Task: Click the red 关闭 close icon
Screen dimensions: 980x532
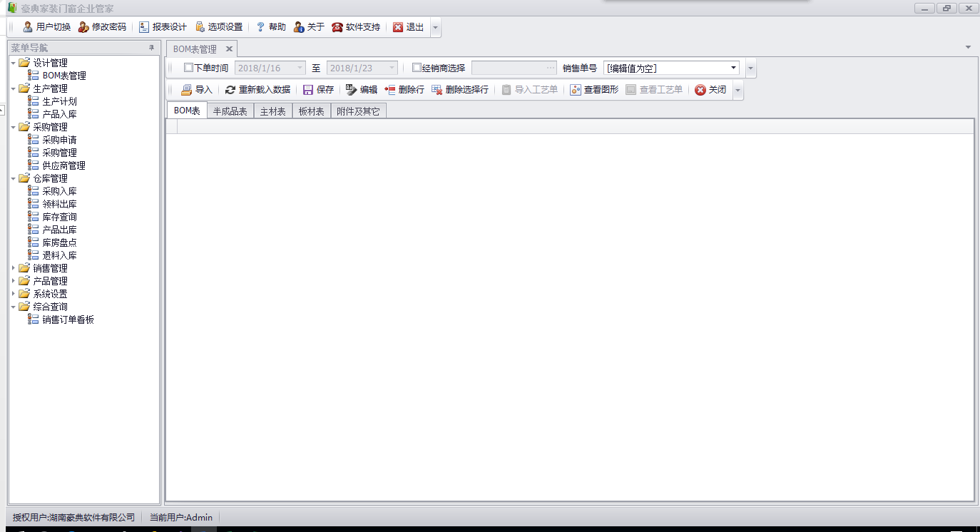Action: (x=700, y=90)
